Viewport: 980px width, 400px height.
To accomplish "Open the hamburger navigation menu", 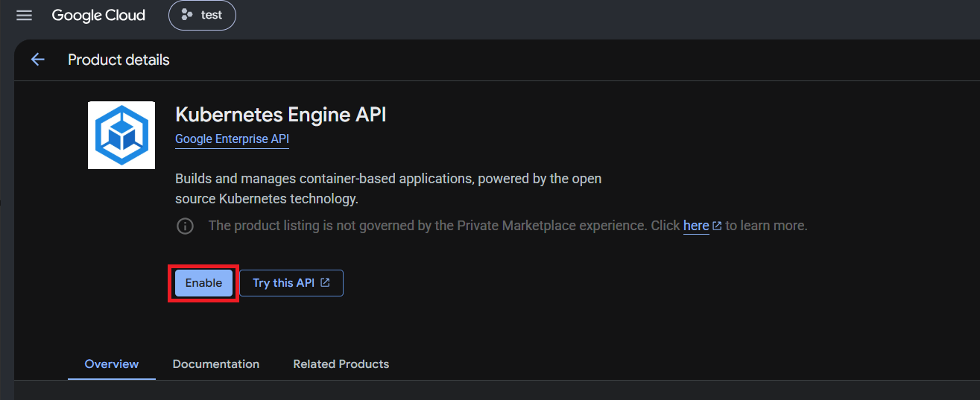I will 25,16.
